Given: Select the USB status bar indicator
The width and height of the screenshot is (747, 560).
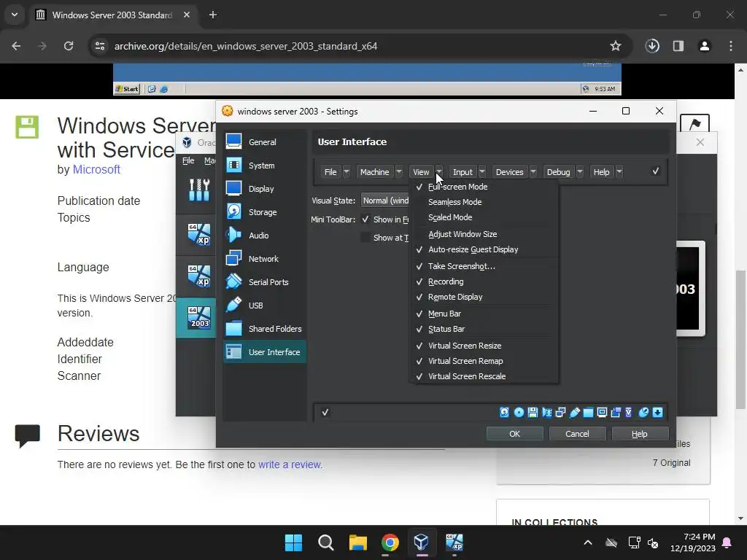Looking at the screenshot, I should (575, 413).
